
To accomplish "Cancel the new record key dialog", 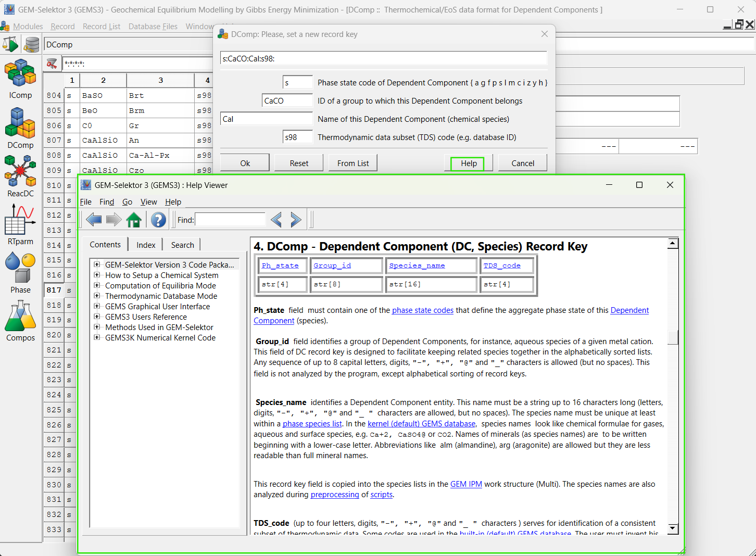I will (523, 163).
